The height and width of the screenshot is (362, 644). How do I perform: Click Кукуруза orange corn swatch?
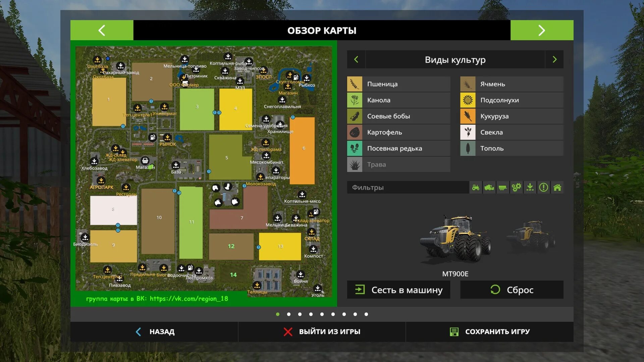coord(468,116)
